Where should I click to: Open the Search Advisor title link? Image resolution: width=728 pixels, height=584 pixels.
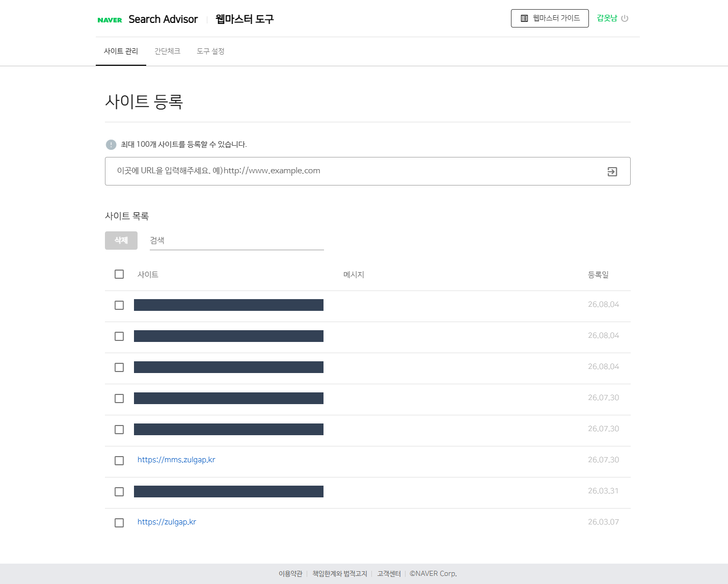click(x=163, y=19)
